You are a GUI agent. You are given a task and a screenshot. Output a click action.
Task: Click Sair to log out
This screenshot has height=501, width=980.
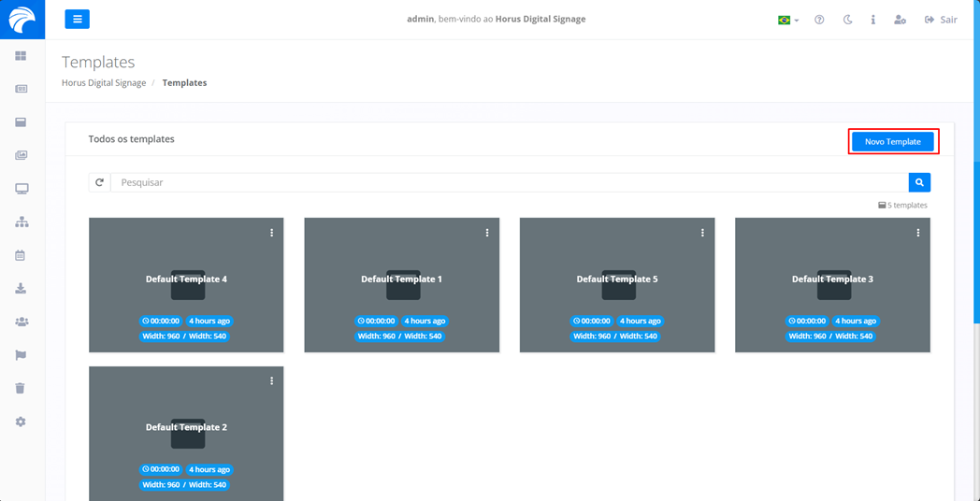pos(941,20)
